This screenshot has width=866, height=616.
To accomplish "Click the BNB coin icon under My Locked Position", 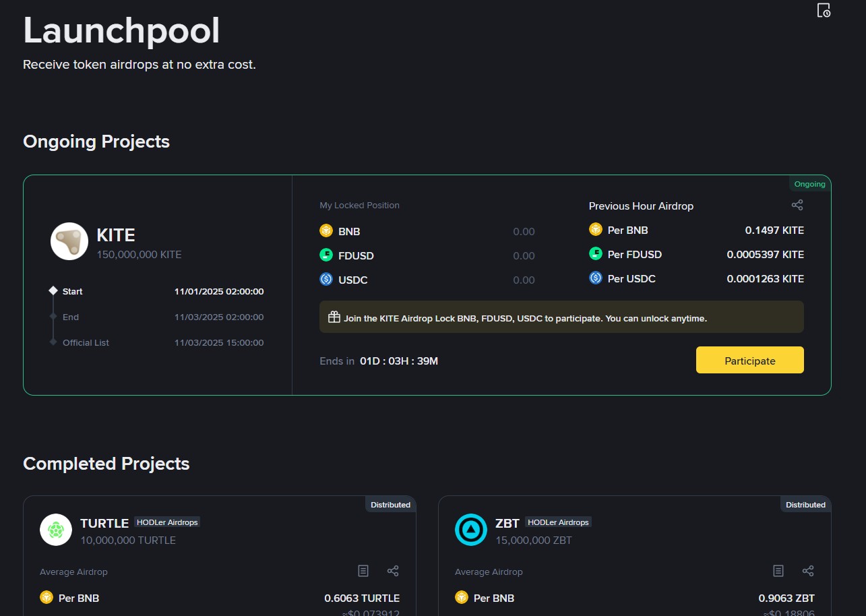I will click(326, 231).
